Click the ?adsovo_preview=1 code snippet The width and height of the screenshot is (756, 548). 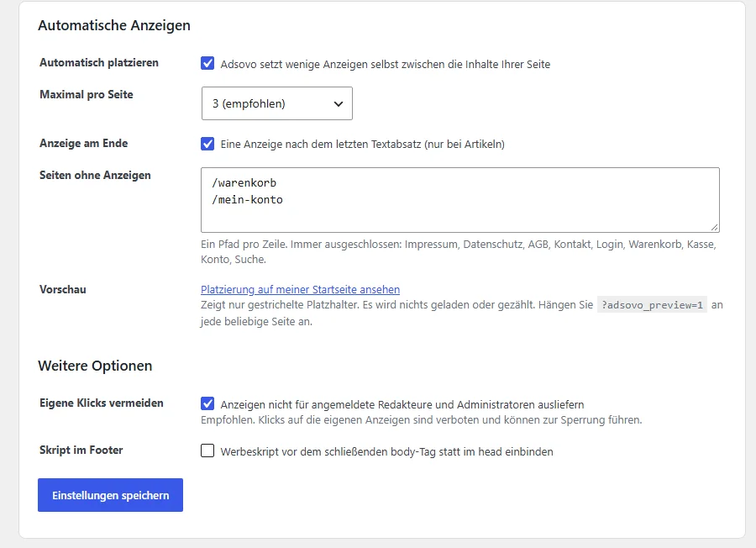(x=652, y=305)
